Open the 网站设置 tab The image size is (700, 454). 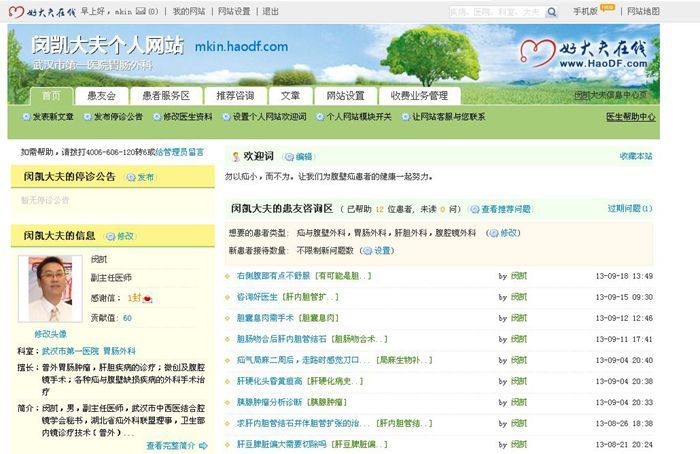pos(346,96)
